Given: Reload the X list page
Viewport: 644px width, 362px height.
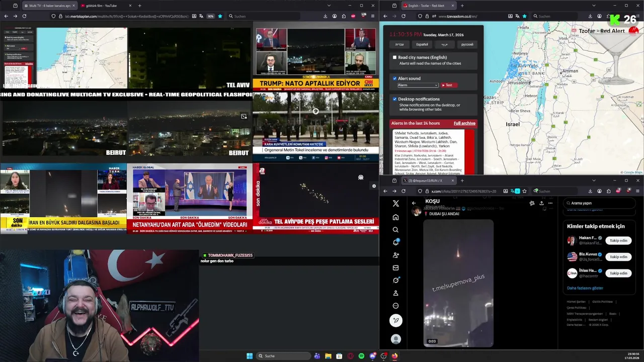Looking at the screenshot, I should (x=404, y=191).
